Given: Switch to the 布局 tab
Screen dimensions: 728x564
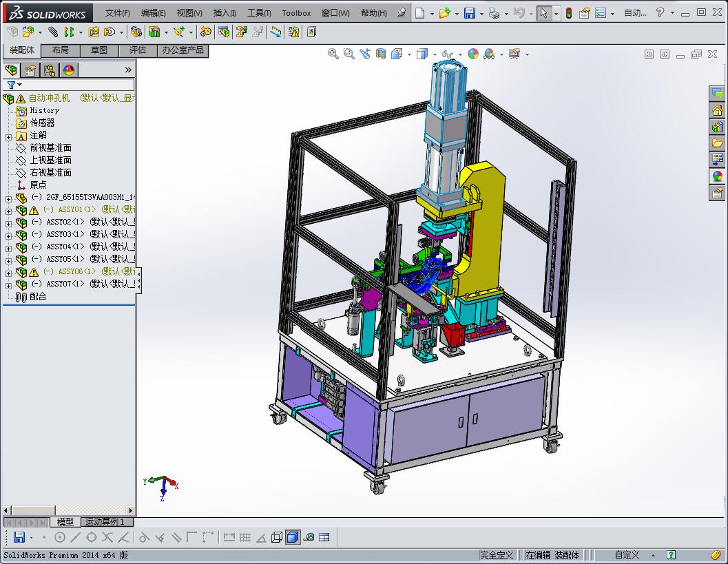Looking at the screenshot, I should click(x=61, y=50).
